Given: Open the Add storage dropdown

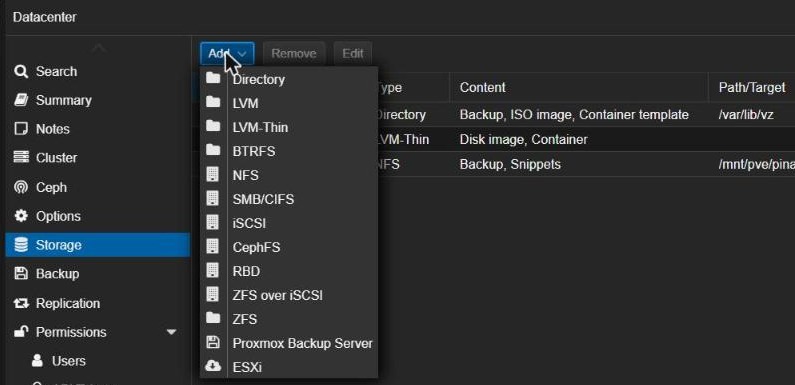Looking at the screenshot, I should pos(227,53).
